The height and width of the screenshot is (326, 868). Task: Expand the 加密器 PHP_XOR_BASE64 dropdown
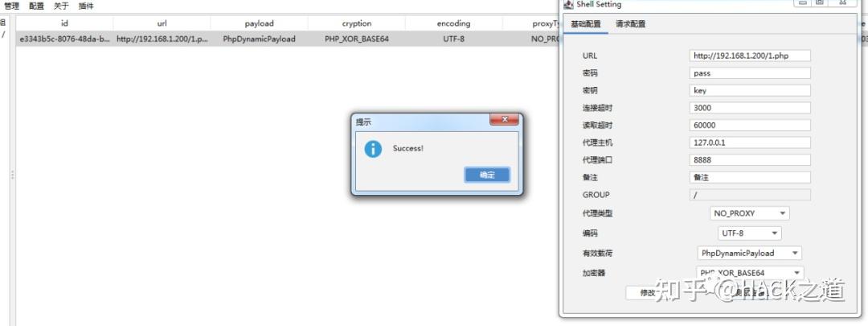pyautogui.click(x=750, y=273)
